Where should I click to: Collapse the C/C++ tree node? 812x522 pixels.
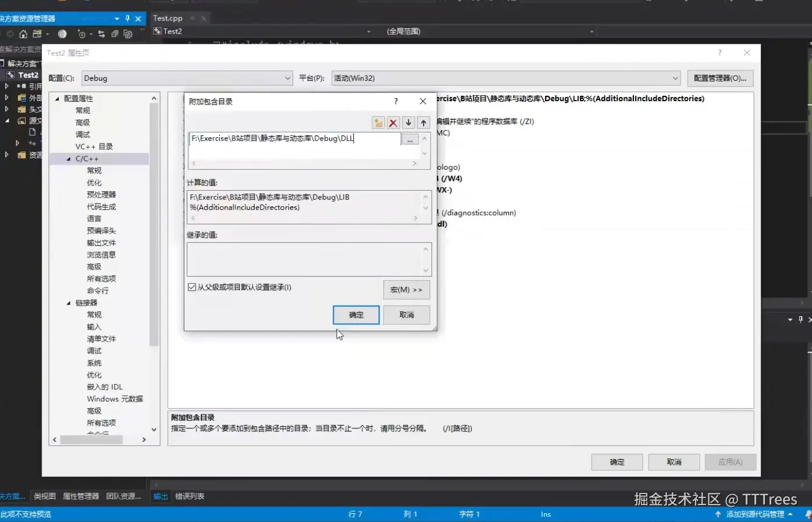click(x=69, y=159)
